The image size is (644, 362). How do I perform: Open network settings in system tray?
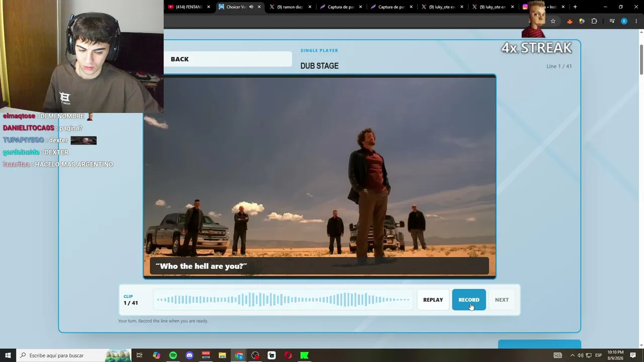[588, 355]
